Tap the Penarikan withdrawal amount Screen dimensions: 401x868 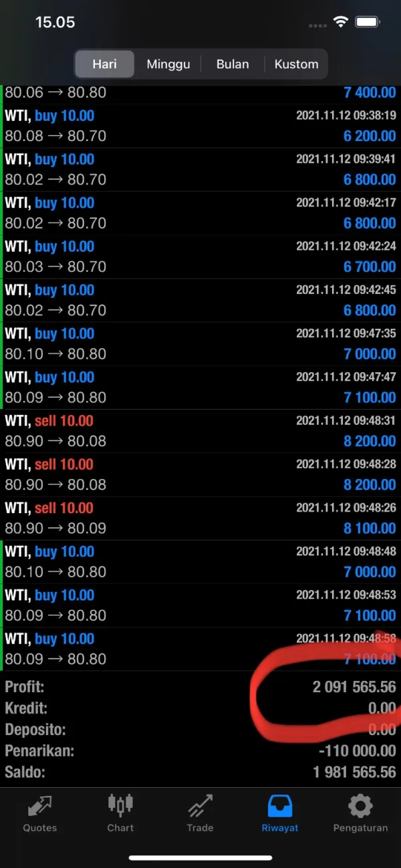357,750
